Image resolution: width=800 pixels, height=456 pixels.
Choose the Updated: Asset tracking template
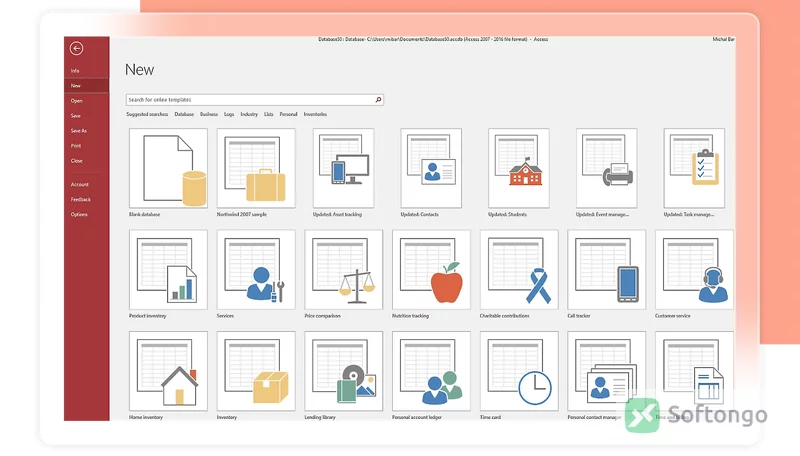click(343, 168)
